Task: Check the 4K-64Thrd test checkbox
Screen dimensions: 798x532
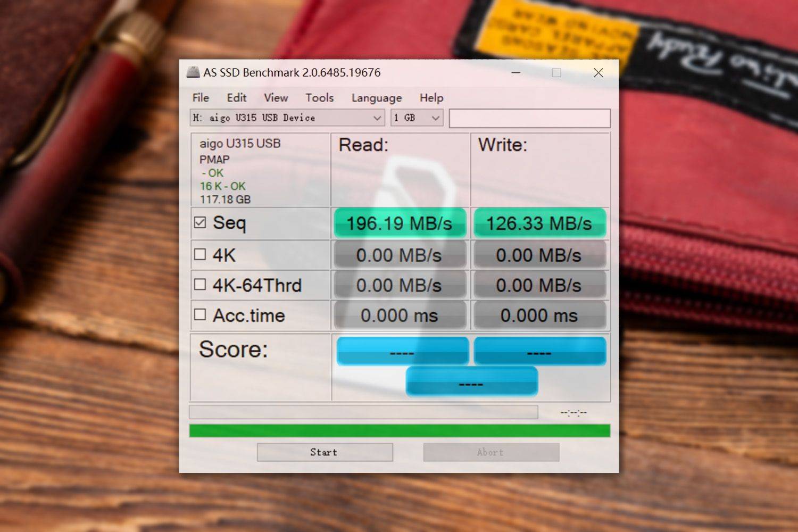Action: 200,285
